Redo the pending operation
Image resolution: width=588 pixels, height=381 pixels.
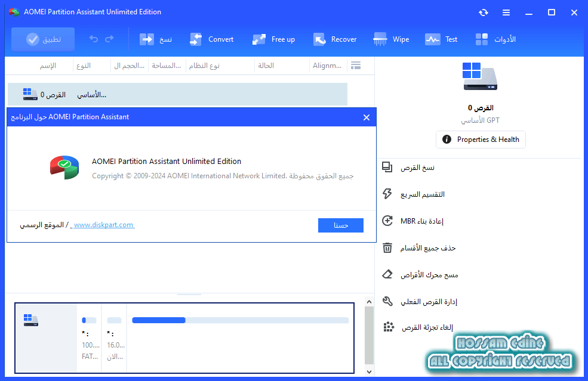109,39
